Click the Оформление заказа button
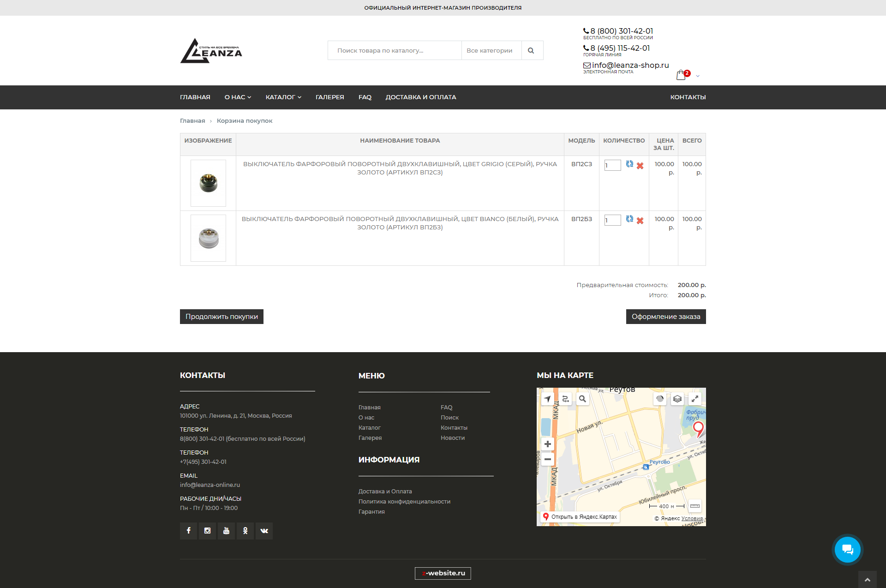Image resolution: width=886 pixels, height=588 pixels. (x=666, y=317)
